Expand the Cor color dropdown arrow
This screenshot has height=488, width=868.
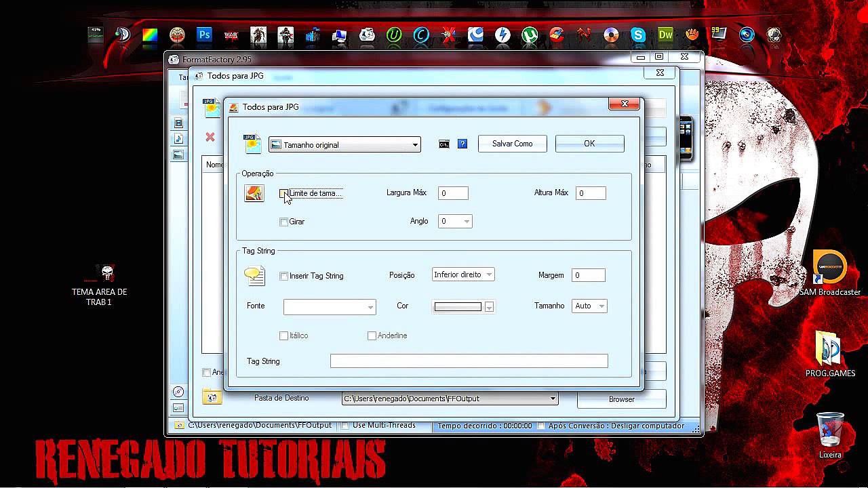coord(489,307)
